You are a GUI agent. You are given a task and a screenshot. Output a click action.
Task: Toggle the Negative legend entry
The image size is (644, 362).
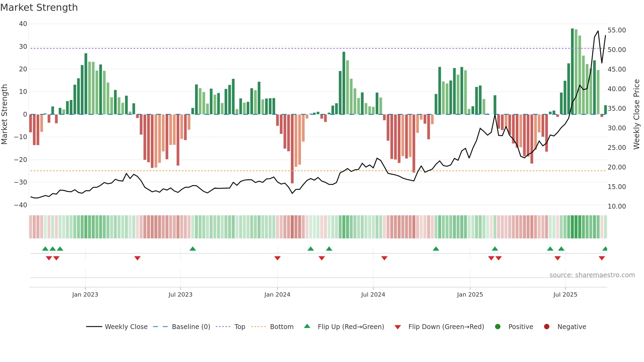565,327
